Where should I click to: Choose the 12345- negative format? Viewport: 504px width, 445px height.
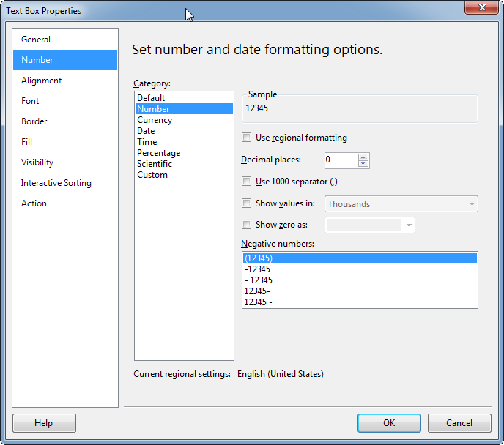point(360,291)
